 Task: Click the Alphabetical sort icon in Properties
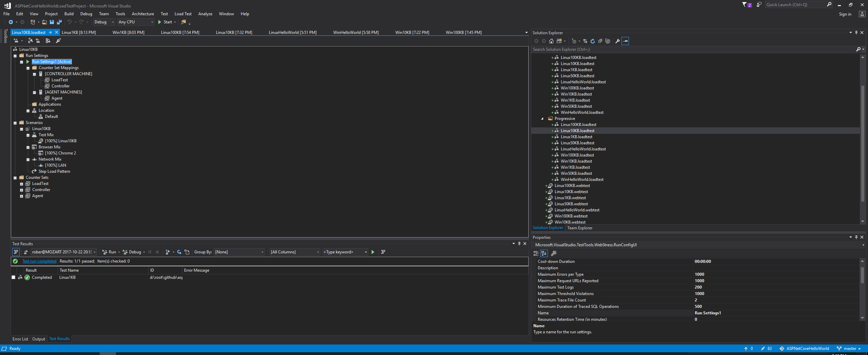pos(544,253)
